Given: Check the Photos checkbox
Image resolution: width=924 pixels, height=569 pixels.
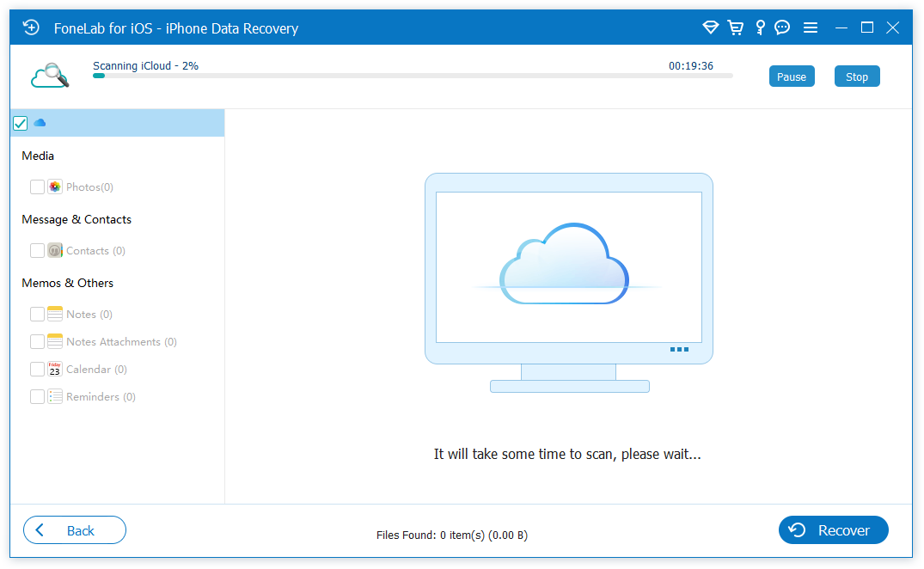Looking at the screenshot, I should pos(37,187).
